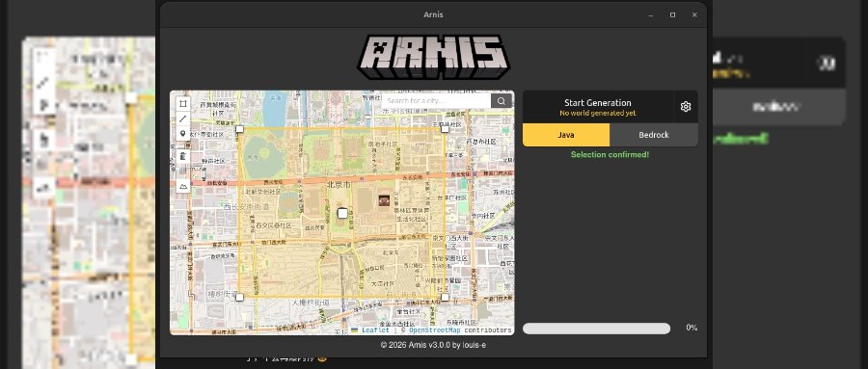Maximize the Arnis window
The height and width of the screenshot is (369, 868).
tap(672, 15)
